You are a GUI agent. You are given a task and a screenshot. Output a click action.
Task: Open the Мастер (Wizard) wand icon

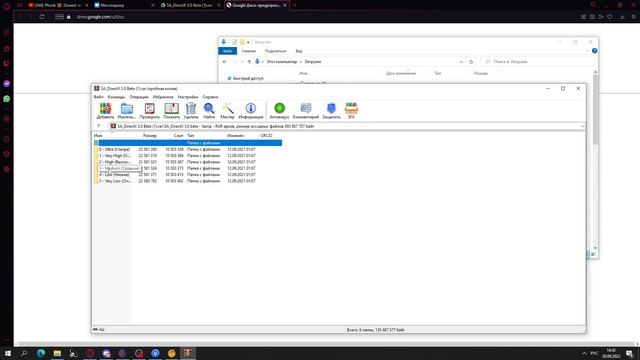[227, 111]
